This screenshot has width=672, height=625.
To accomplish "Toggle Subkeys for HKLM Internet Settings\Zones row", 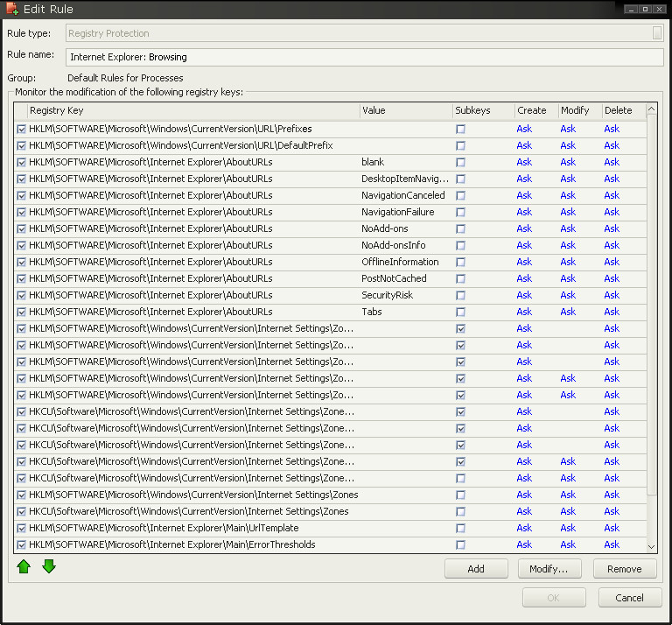I will (461, 495).
